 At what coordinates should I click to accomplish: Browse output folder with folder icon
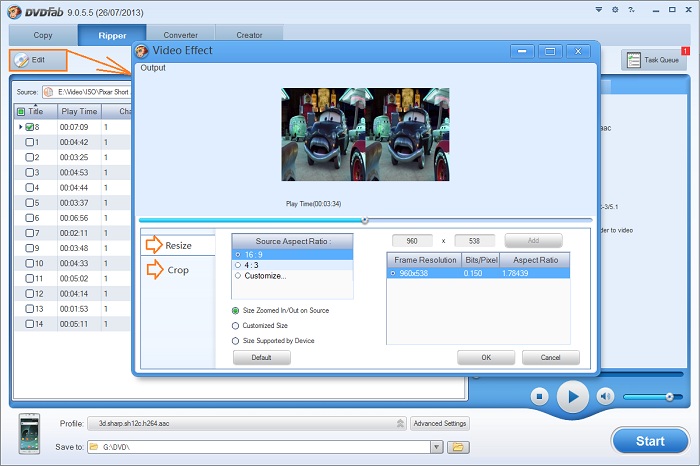[x=458, y=447]
